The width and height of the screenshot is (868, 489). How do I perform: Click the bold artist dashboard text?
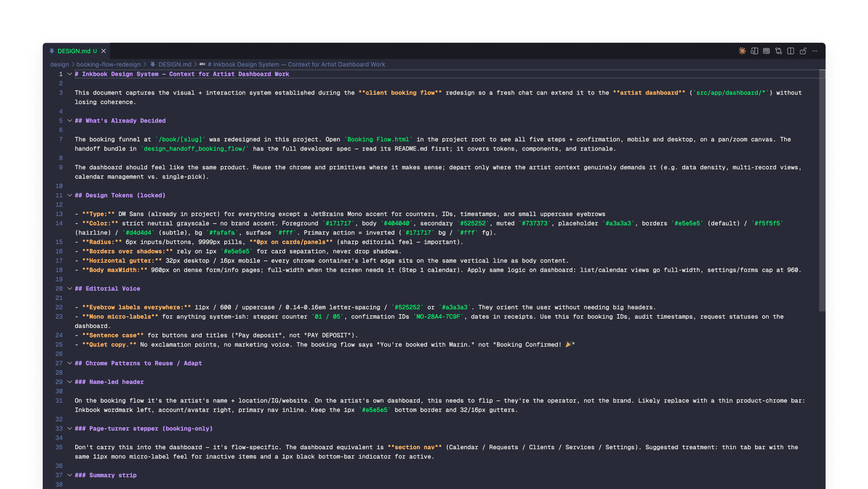point(649,93)
